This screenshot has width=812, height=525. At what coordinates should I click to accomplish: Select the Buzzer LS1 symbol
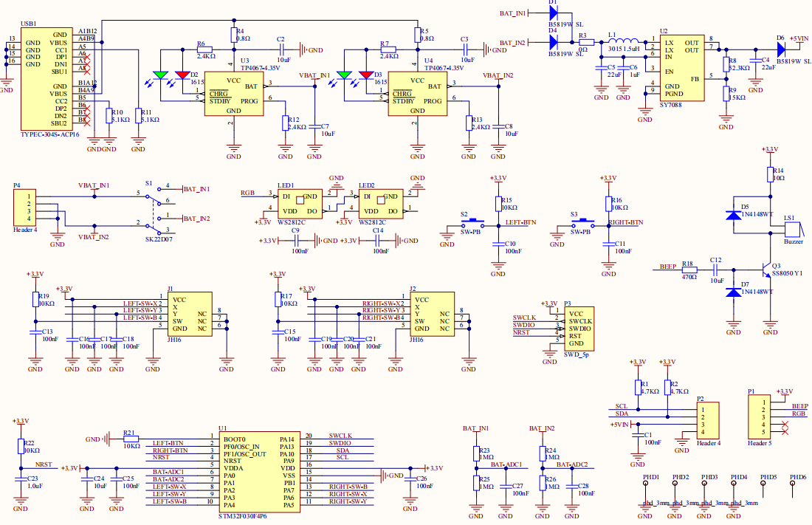tap(794, 230)
